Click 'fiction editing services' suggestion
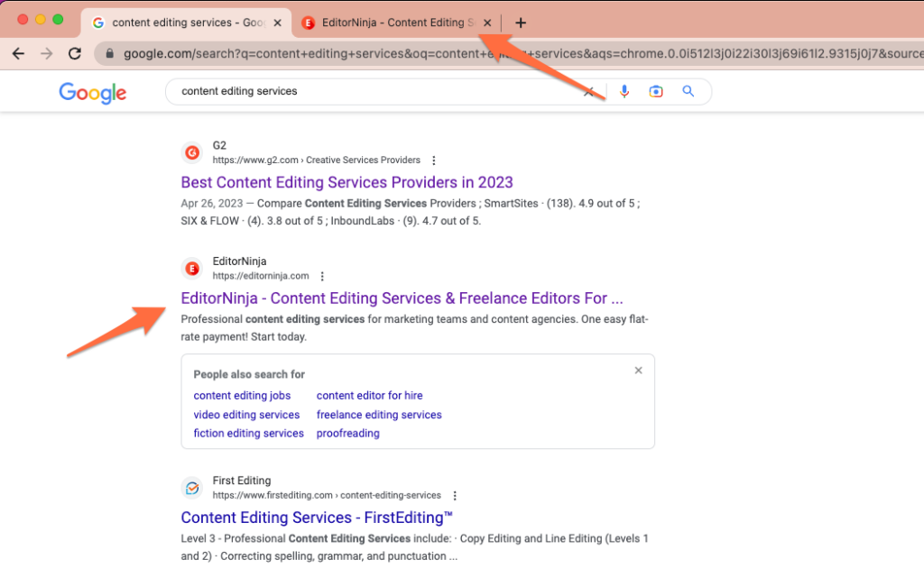 point(249,434)
